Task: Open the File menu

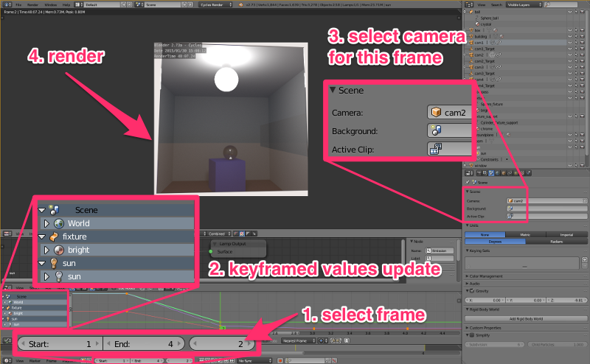Action: (x=18, y=5)
